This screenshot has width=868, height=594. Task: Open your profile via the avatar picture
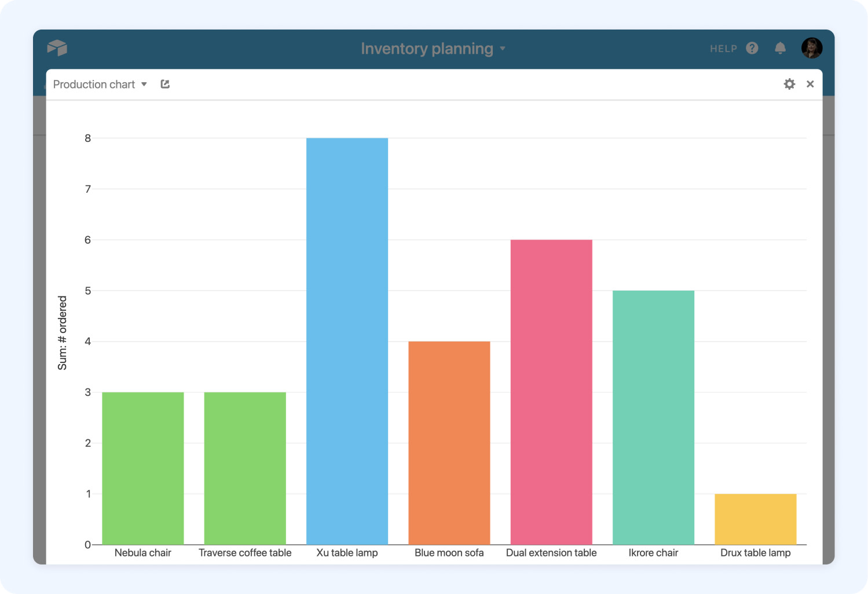[812, 48]
